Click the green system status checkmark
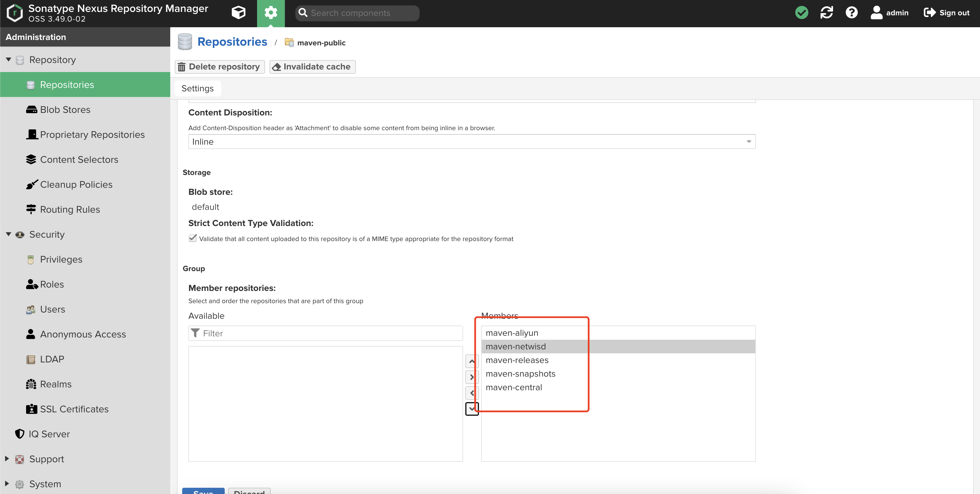Viewport: 980px width, 494px height. (802, 13)
